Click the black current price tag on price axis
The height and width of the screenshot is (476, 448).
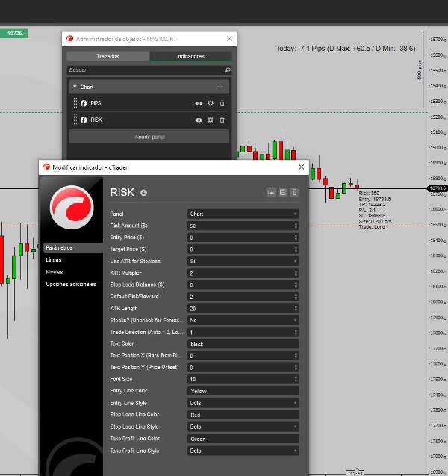pos(438,188)
